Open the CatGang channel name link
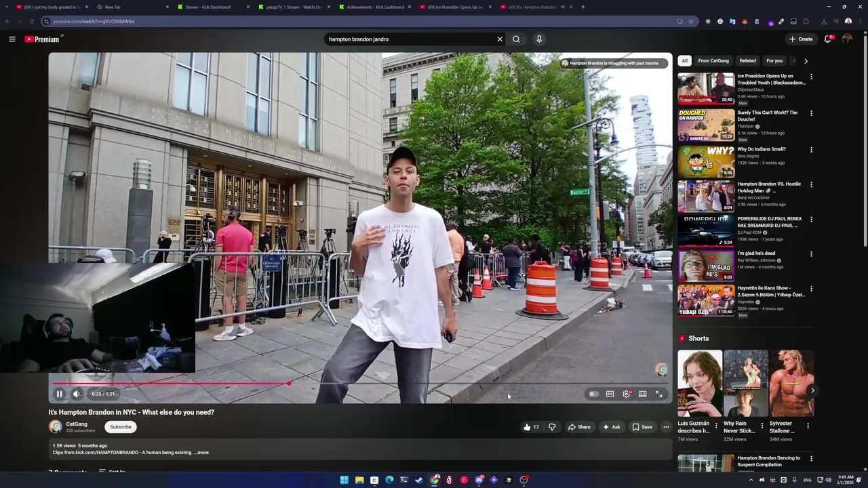The width and height of the screenshot is (868, 488). click(77, 424)
